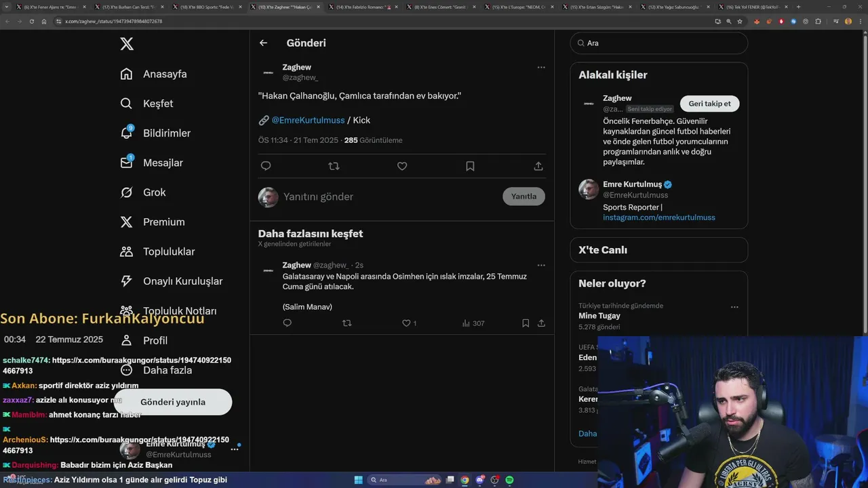
Task: Open Mesajlar messages
Action: tap(151, 163)
